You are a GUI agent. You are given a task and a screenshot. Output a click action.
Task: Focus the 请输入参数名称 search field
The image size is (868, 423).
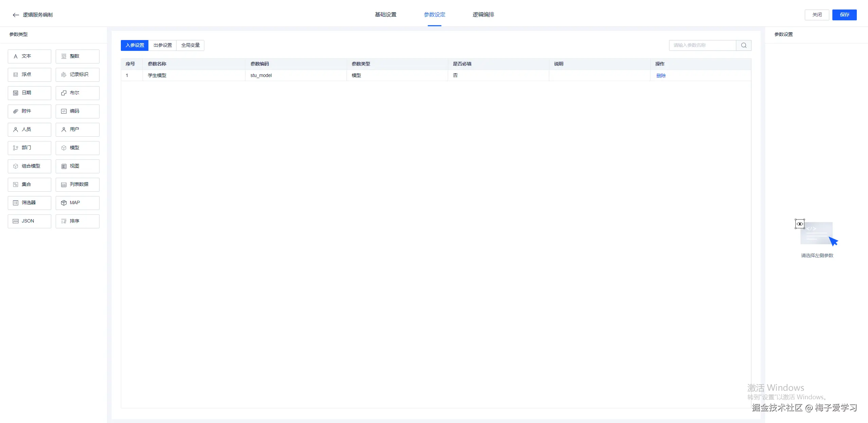click(x=702, y=45)
